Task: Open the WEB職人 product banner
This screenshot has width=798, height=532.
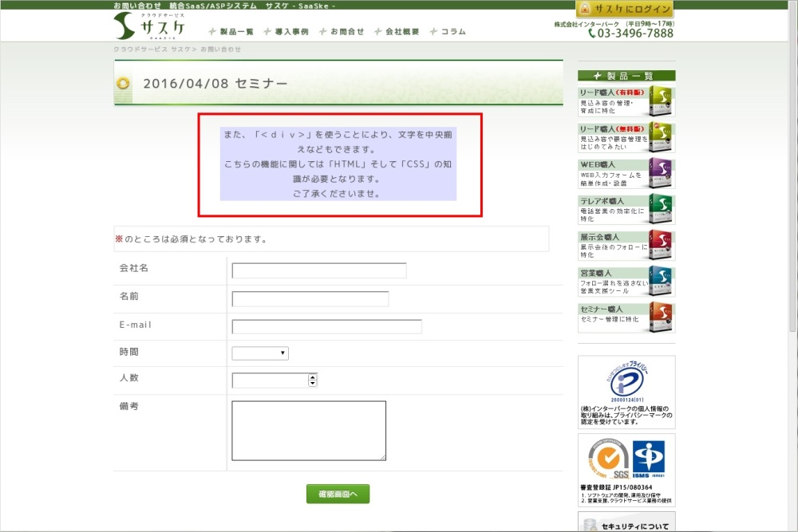Action: coord(626,173)
